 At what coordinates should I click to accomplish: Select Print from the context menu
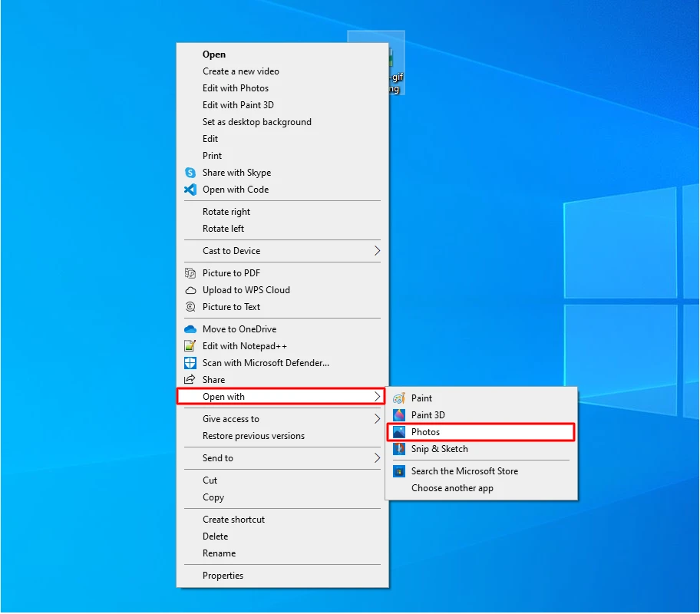[x=282, y=156]
